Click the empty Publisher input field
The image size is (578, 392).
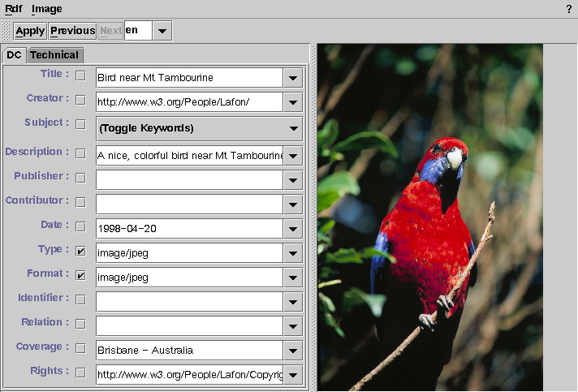click(x=189, y=179)
